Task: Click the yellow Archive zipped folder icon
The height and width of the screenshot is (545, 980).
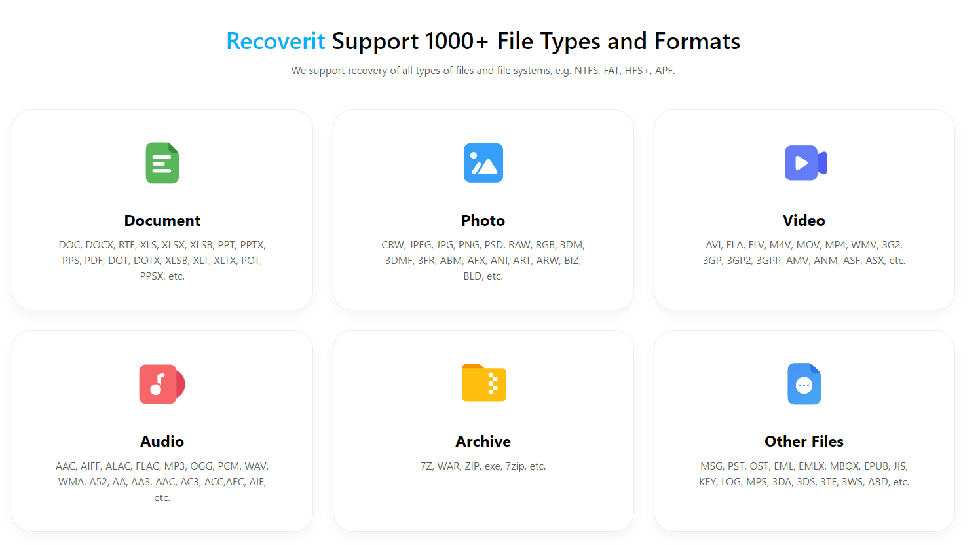Action: (484, 383)
